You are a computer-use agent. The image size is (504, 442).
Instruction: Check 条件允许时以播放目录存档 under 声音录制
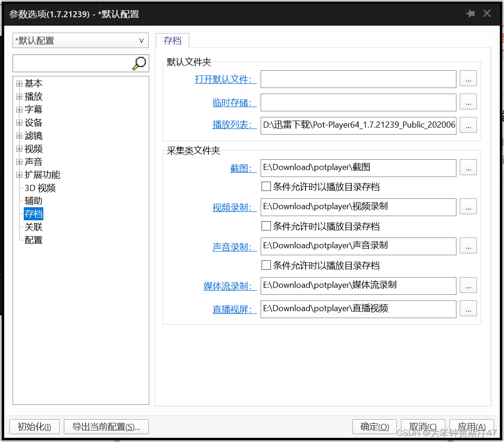coord(266,265)
